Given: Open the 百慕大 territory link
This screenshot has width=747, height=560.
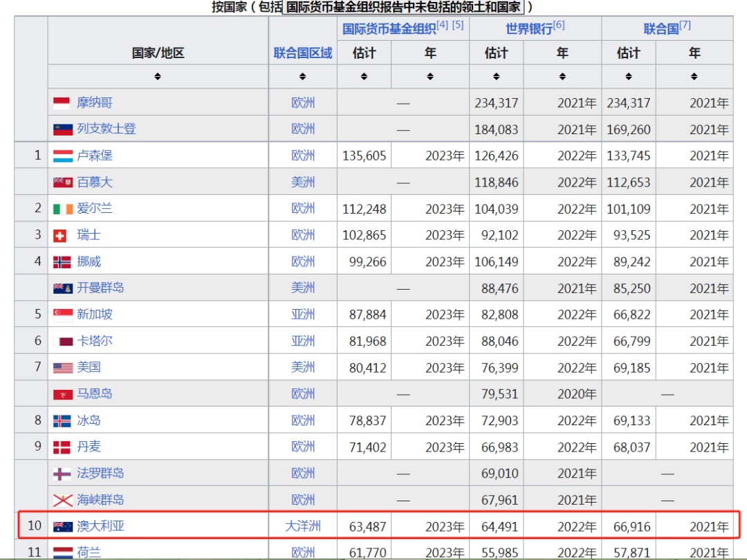Looking at the screenshot, I should [95, 182].
